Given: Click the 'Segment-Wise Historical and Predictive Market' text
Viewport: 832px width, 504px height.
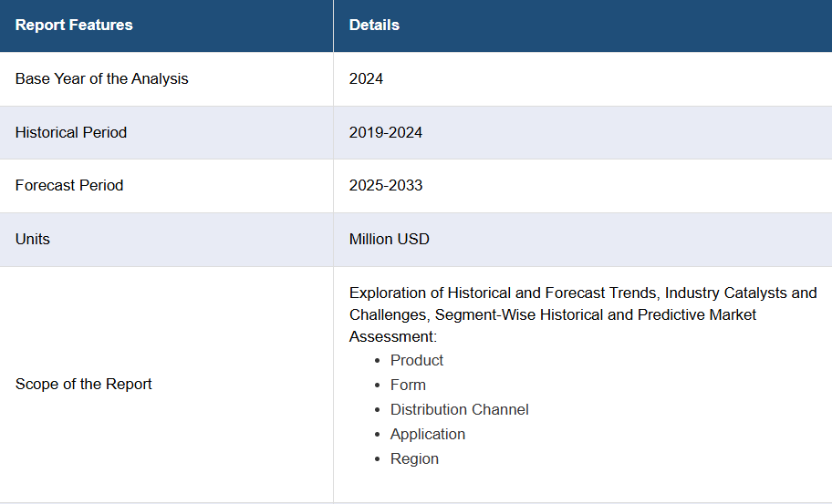Looking at the screenshot, I should (x=596, y=314).
